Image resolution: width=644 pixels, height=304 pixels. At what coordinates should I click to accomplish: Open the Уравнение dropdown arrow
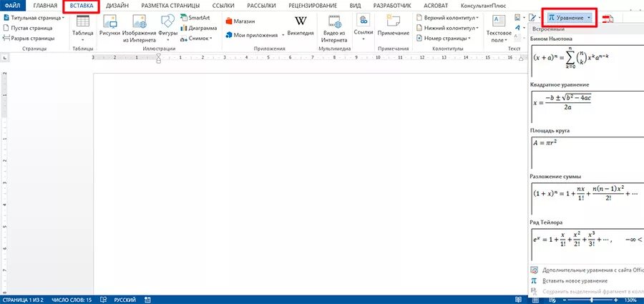[589, 18]
